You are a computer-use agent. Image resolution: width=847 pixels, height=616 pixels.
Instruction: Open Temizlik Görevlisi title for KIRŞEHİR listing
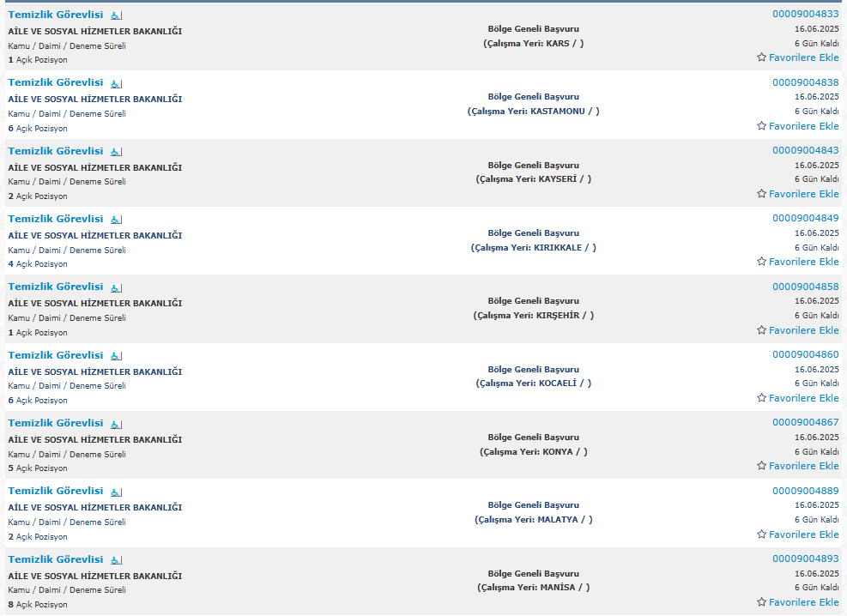pos(56,287)
